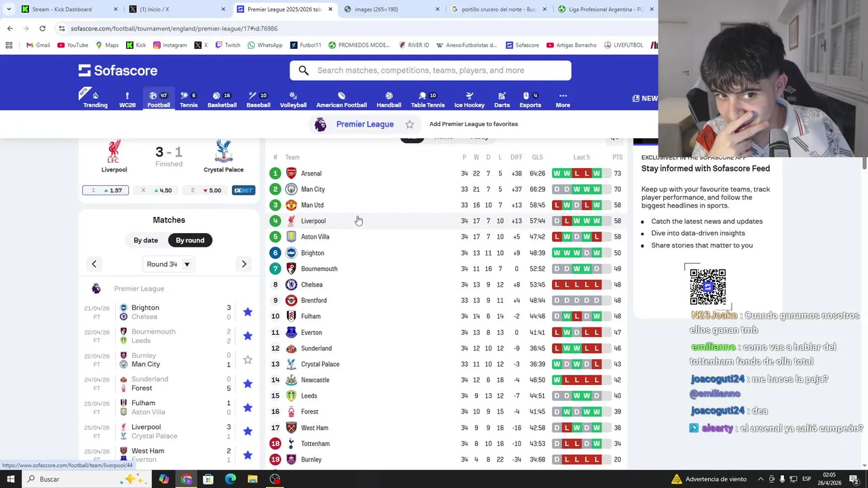Open the Tennis sport section
The height and width of the screenshot is (488, 868).
tap(189, 100)
